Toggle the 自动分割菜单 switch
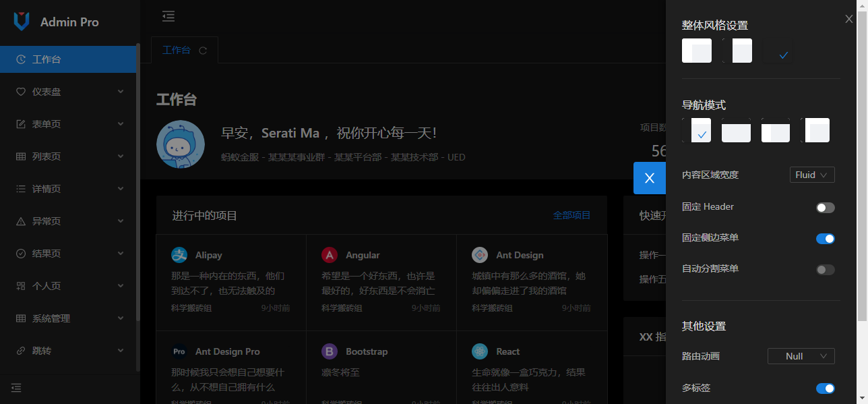Screen dimensions: 868x404 pos(826,270)
